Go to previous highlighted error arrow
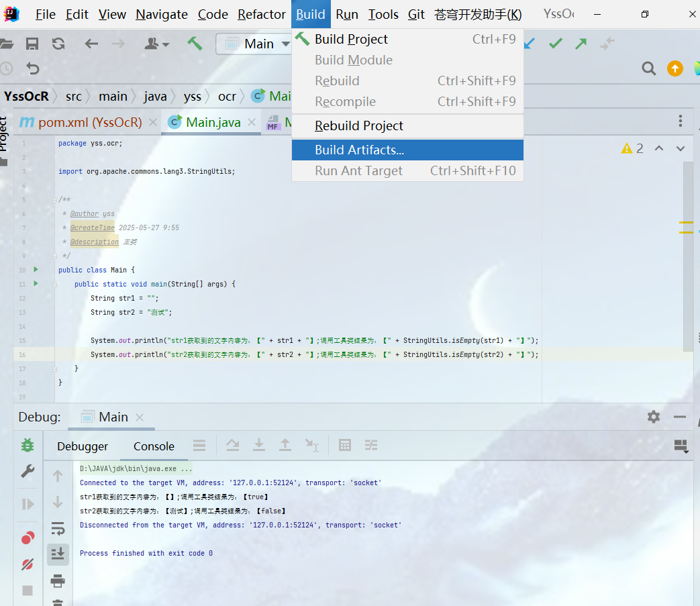 [x=659, y=148]
